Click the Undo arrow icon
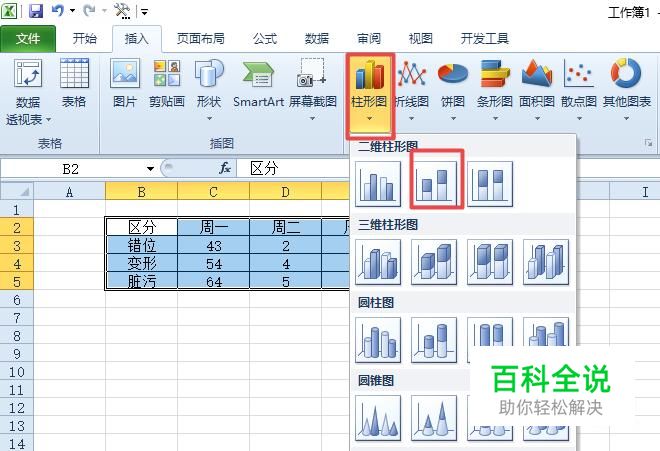The image size is (660, 451). pyautogui.click(x=58, y=11)
